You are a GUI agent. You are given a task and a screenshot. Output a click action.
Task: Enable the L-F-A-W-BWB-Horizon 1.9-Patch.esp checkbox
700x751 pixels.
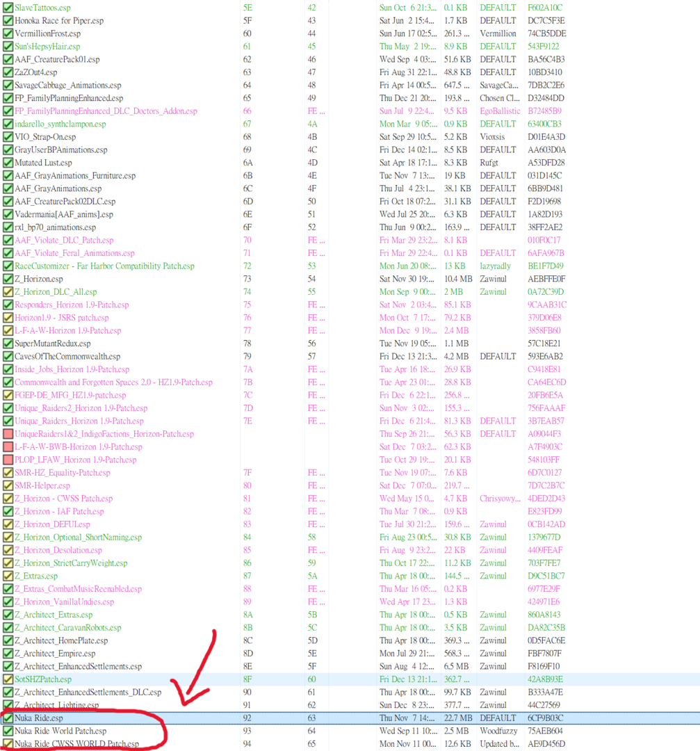click(8, 447)
